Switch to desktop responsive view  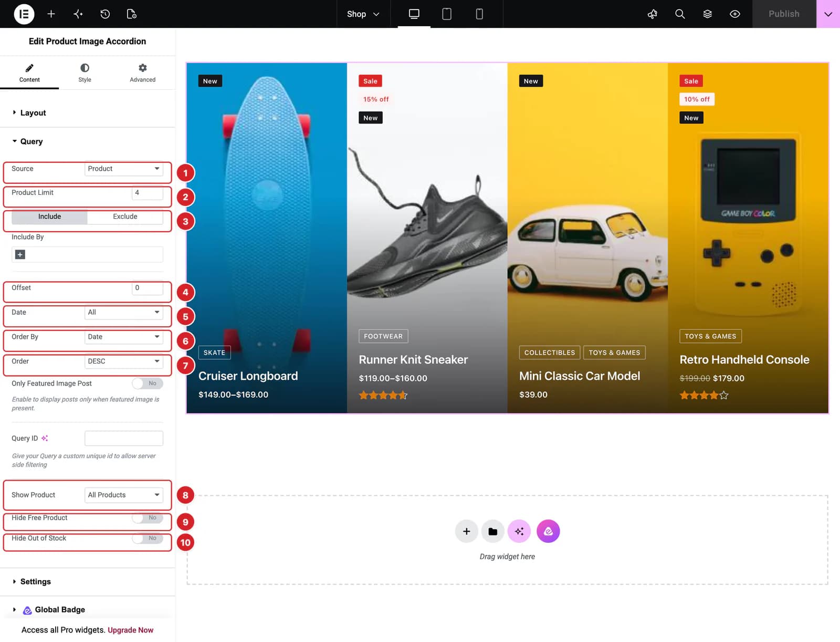[x=414, y=14]
